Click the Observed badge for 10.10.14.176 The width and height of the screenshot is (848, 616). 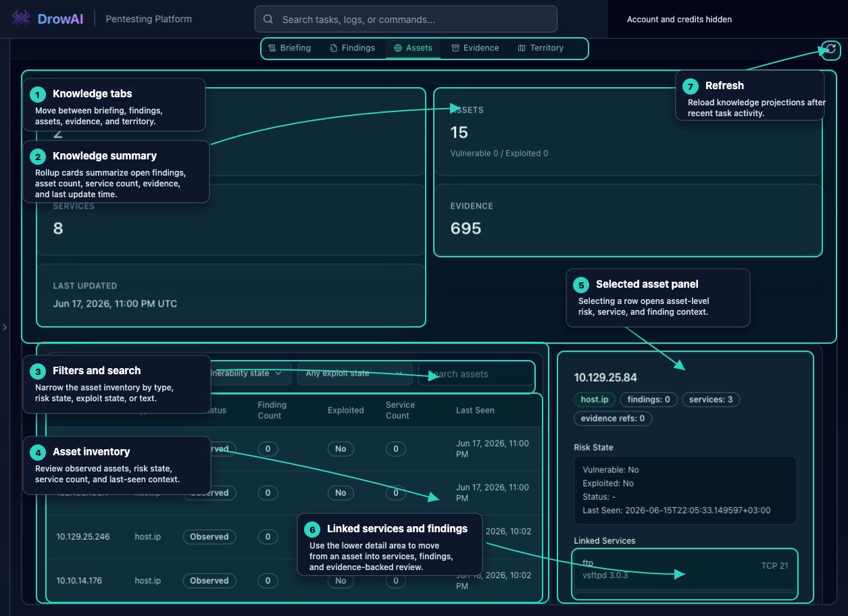209,581
